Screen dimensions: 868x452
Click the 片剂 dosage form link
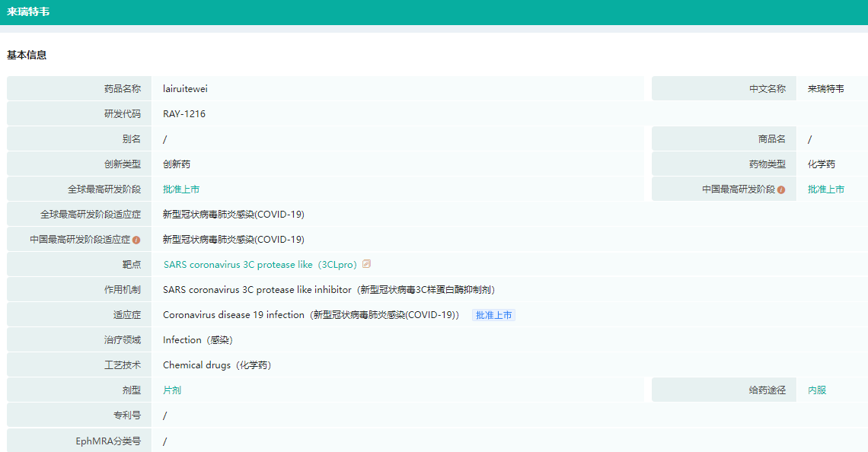[172, 390]
